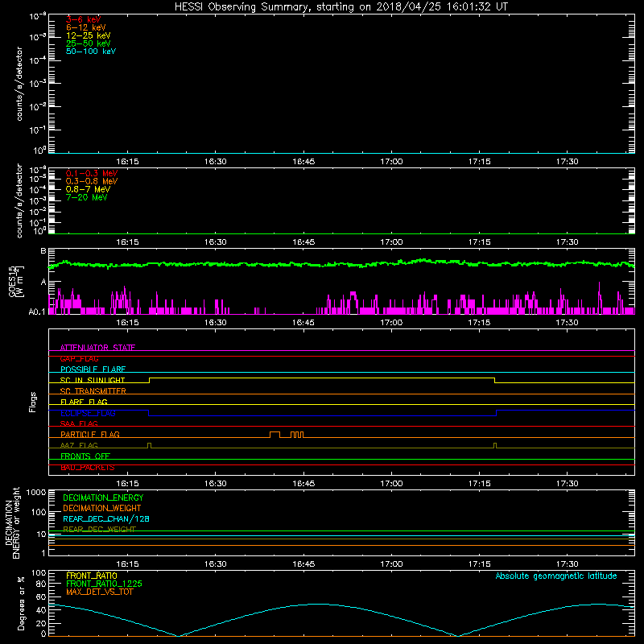Select the GAP_FLAG label
Screen dimensions: 644x644
pyautogui.click(x=79, y=358)
